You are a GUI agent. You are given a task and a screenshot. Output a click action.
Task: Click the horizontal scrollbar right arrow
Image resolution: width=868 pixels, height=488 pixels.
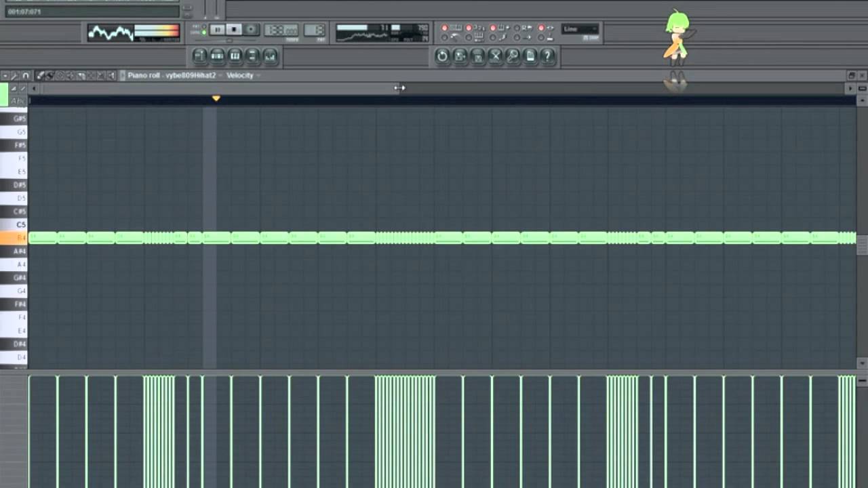click(x=850, y=88)
